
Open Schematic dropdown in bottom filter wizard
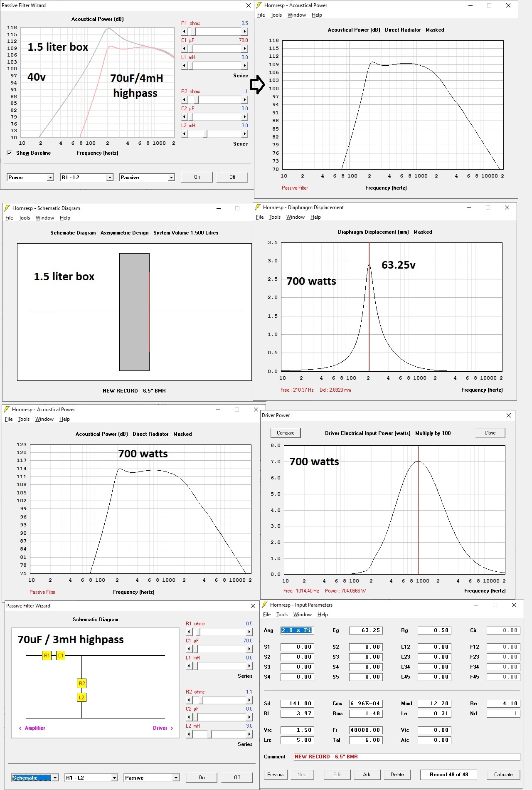pos(35,778)
